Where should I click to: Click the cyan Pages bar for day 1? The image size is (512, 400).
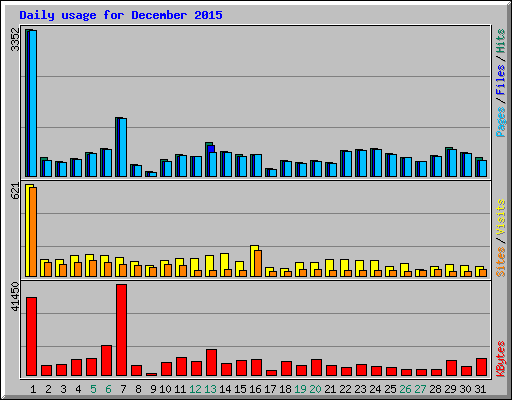click(x=33, y=103)
